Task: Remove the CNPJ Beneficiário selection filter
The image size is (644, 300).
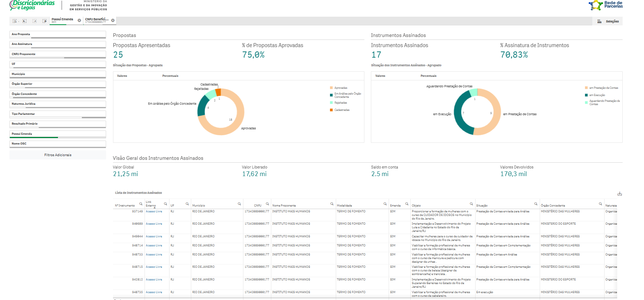Action: 113,20
